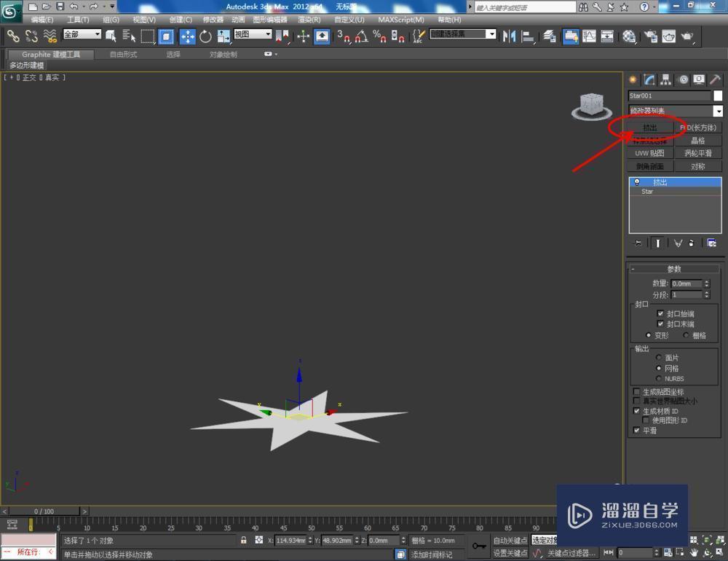Screen dimensions: 728x561
Task: Click the Remove Modifier trash icon
Action: tap(692, 243)
